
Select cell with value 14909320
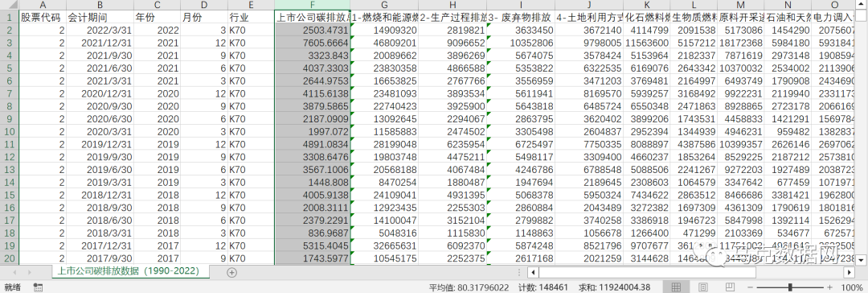tap(385, 30)
